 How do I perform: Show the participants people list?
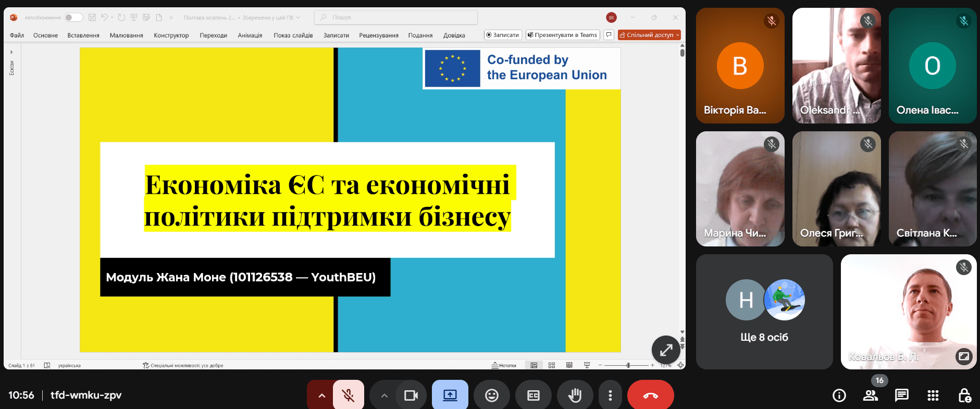coord(870,395)
